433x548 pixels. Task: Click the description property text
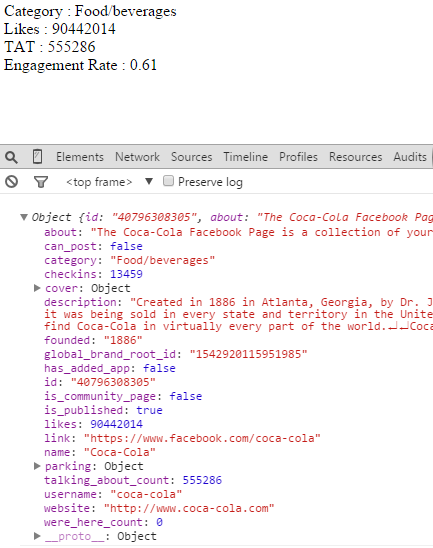(238, 314)
